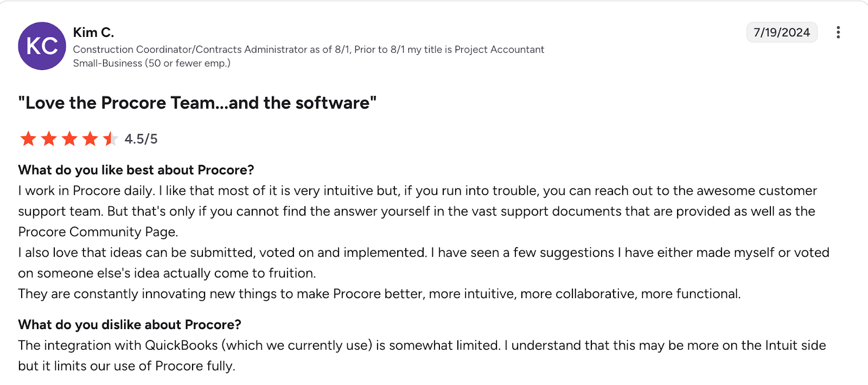This screenshot has width=868, height=385.
Task: Click the QuickBooks mention in the dislike text
Action: 181,345
